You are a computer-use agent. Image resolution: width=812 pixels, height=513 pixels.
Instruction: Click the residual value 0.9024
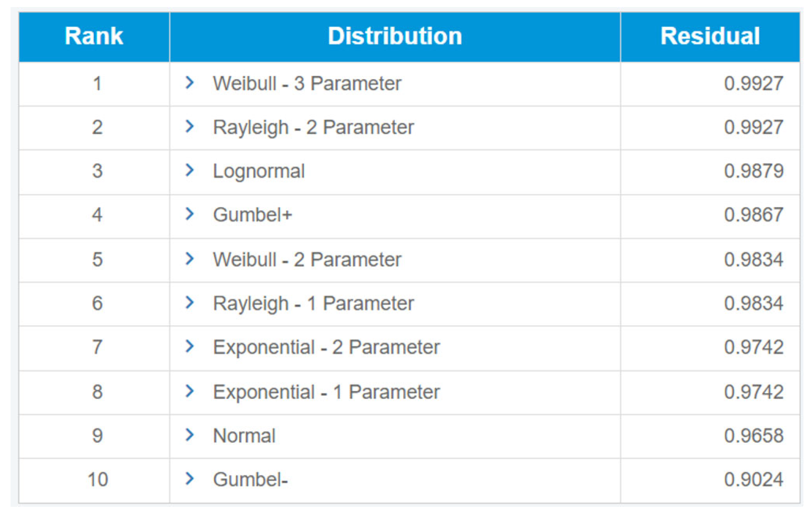point(754,480)
